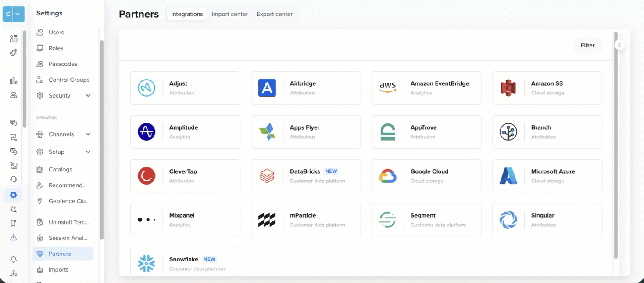
Task: Open the notifications bell icon
Action: click(x=13, y=259)
